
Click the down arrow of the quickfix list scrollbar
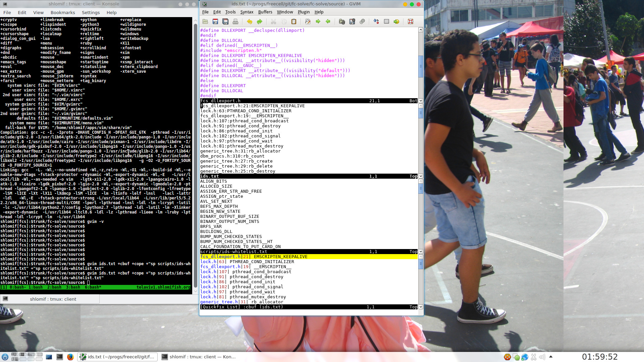421,307
